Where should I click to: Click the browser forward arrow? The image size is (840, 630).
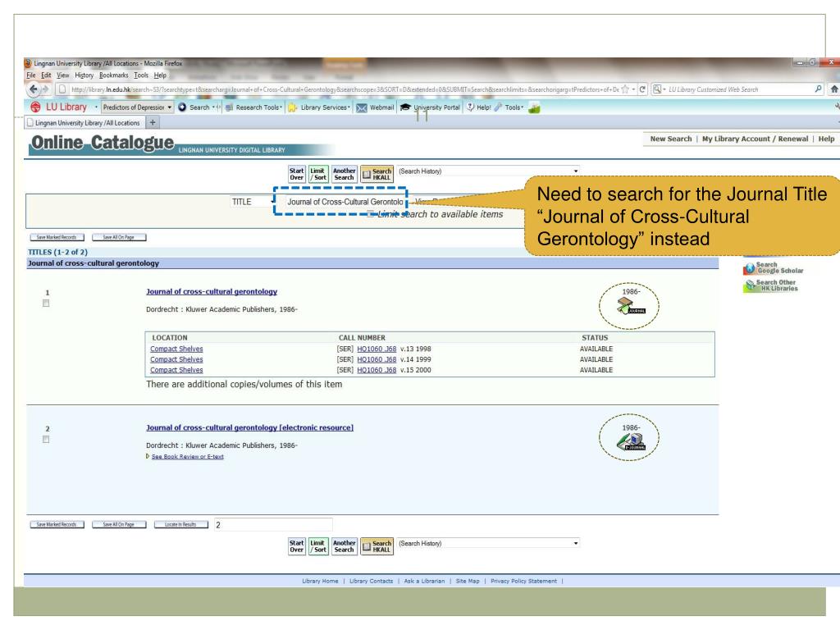point(46,89)
